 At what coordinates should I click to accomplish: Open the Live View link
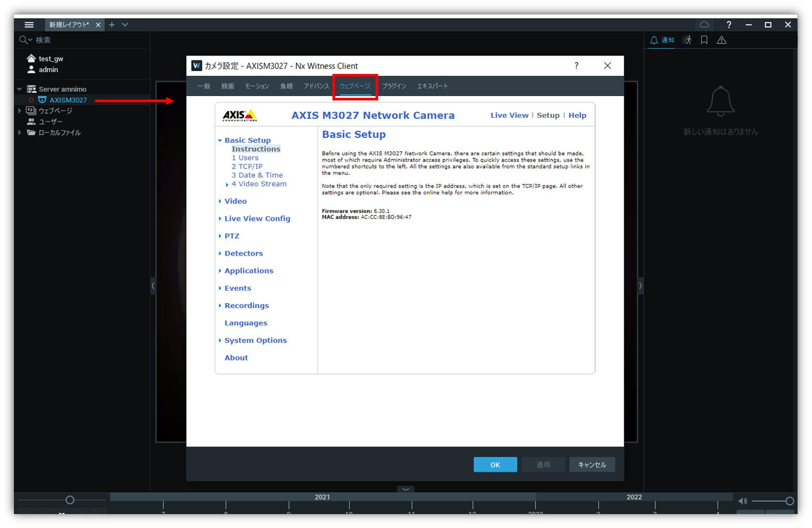click(x=509, y=115)
